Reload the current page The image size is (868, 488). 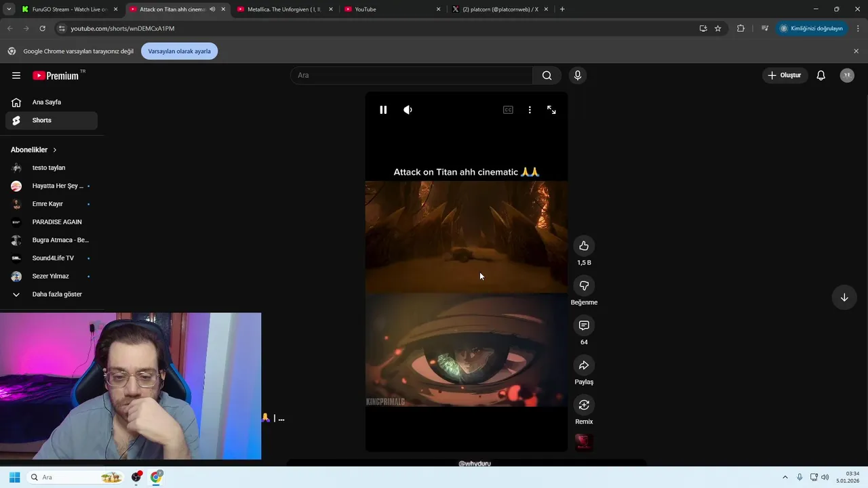coord(42,28)
